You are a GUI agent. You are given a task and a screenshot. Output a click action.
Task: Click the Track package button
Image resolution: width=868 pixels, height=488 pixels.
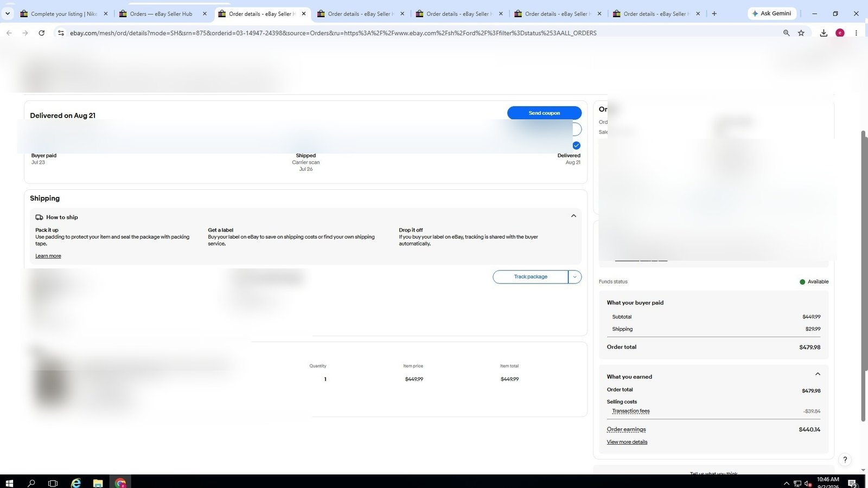coord(531,277)
